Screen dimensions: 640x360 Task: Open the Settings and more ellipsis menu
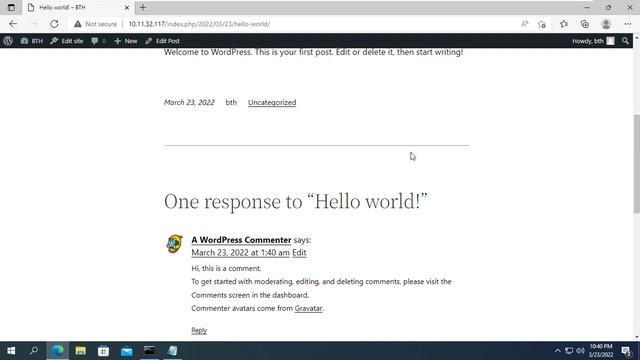627,24
